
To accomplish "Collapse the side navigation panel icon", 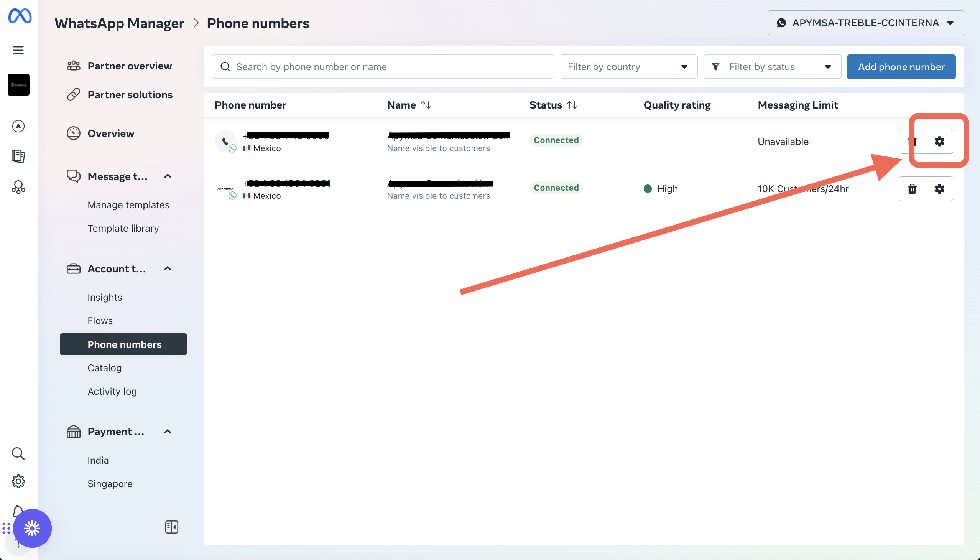I will tap(171, 527).
